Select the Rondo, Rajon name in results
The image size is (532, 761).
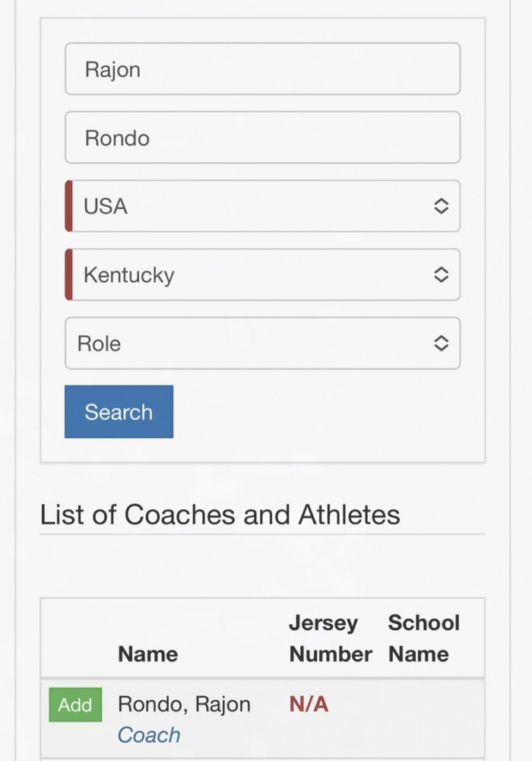click(x=184, y=704)
